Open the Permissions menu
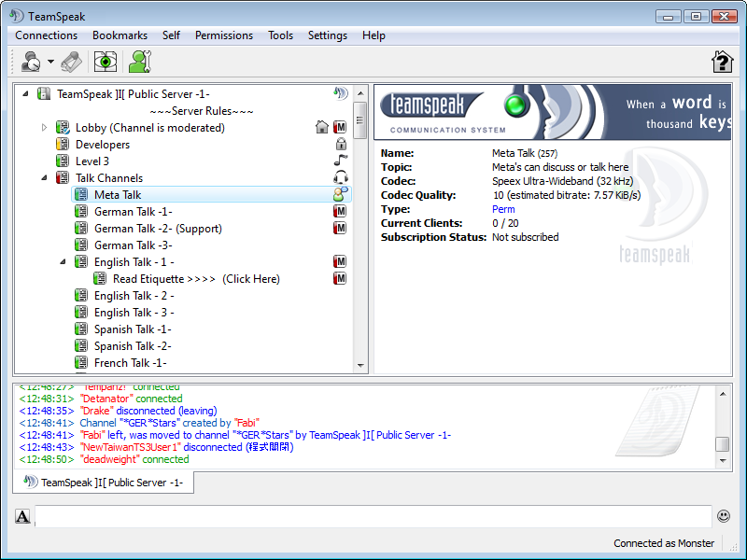 (224, 35)
